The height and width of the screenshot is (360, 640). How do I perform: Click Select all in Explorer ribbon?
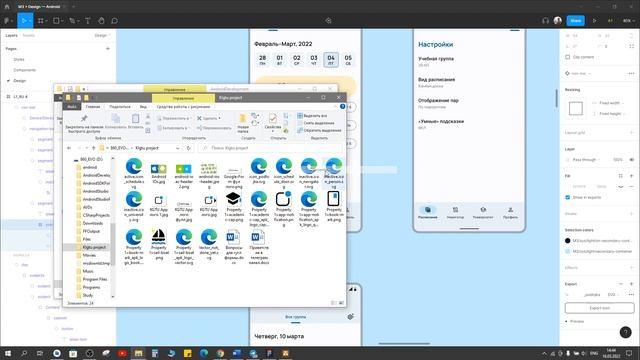click(x=312, y=116)
